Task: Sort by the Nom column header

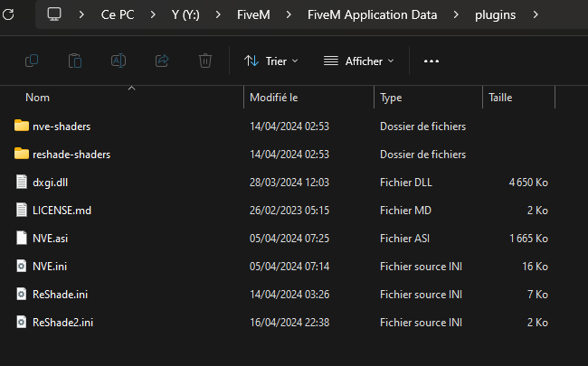Action: (37, 98)
